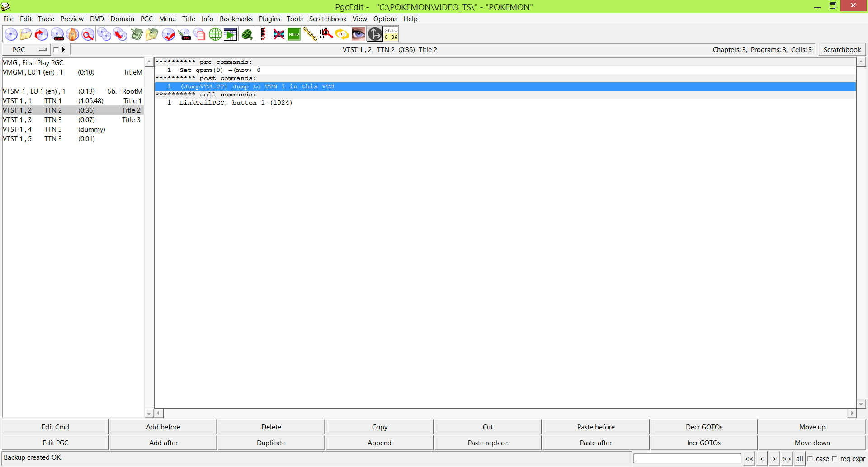Click the open folder DVD icon
This screenshot has width=868, height=467.
click(x=26, y=34)
